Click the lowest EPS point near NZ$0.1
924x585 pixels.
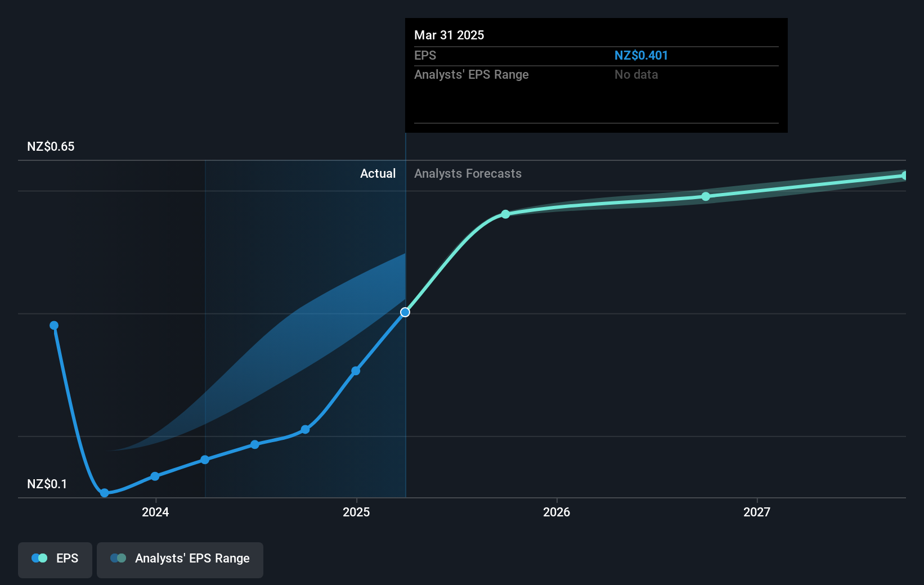coord(105,493)
